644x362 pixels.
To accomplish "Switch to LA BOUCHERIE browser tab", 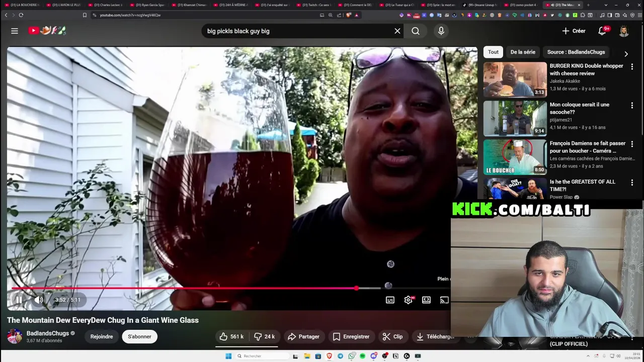I will pyautogui.click(x=22, y=5).
